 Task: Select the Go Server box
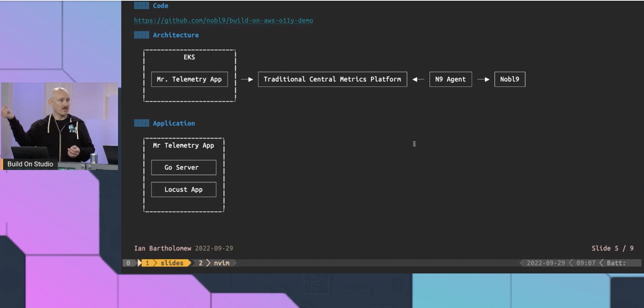coord(184,168)
